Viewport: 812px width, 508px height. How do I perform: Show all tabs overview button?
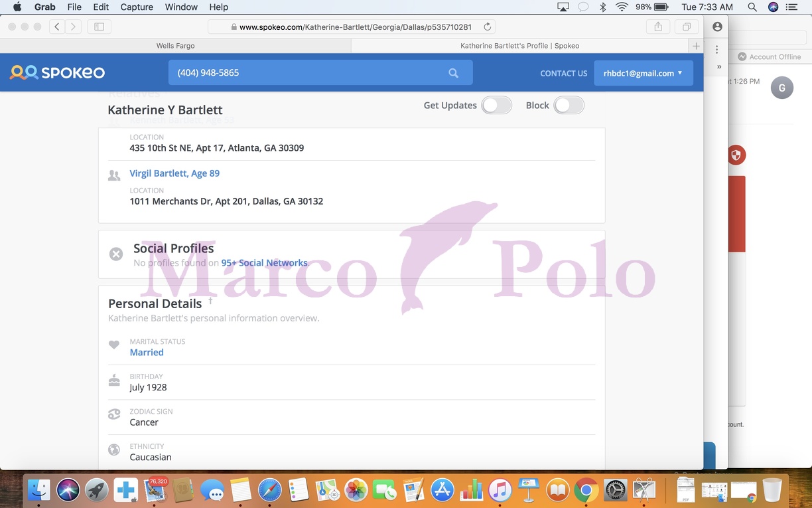tap(687, 27)
